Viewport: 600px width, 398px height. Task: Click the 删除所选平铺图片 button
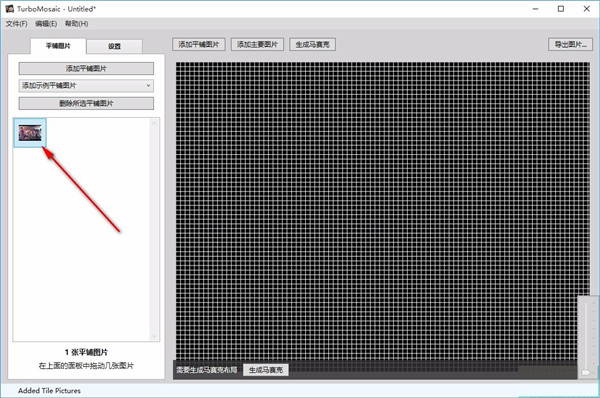tap(86, 103)
